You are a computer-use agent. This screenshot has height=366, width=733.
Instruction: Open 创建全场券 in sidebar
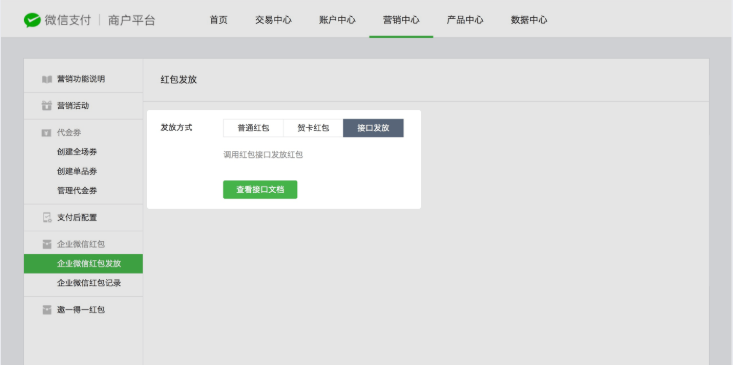pos(77,152)
